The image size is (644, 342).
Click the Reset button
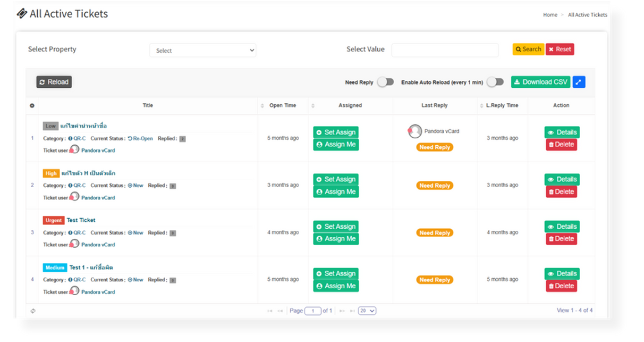pos(560,49)
